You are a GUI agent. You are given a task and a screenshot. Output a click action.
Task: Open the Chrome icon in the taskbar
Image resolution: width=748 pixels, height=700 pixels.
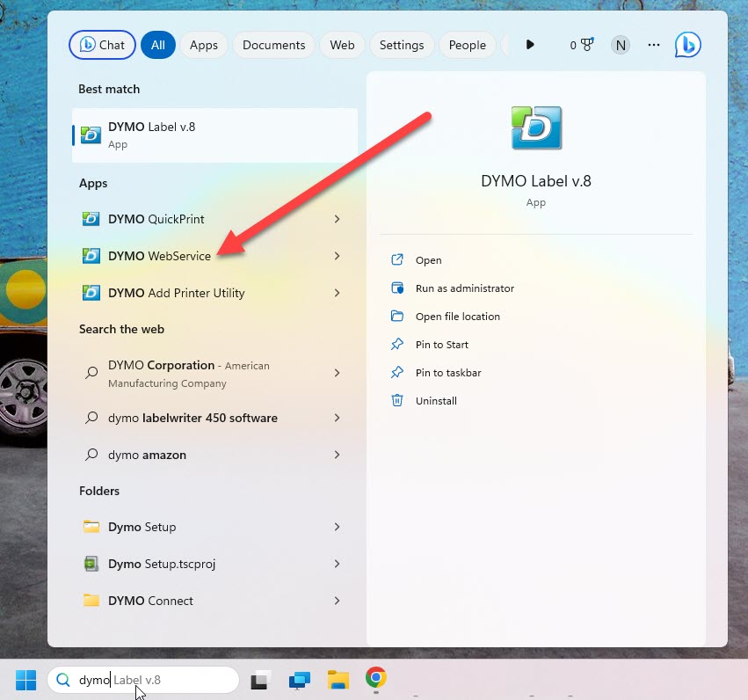376,678
